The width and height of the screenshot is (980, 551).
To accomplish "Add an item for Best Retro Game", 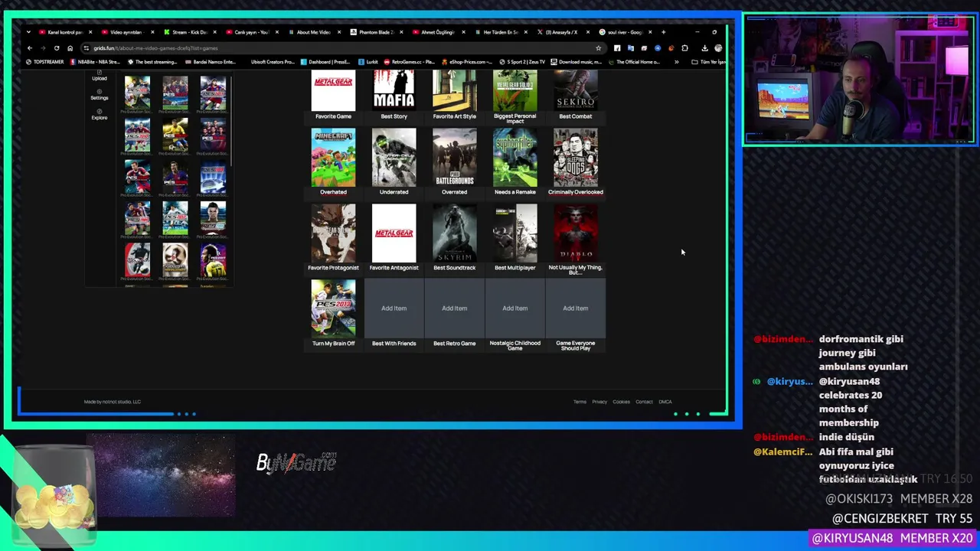I will point(454,308).
